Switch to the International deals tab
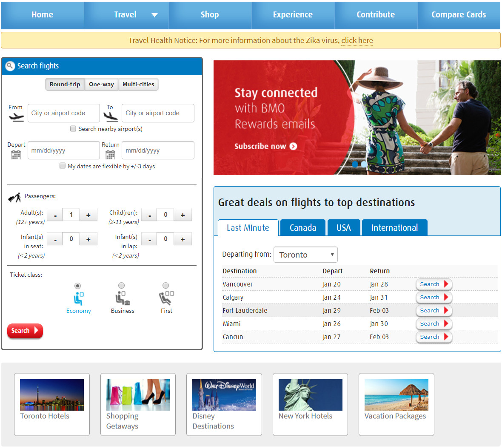The width and height of the screenshot is (502, 448). pyautogui.click(x=394, y=228)
